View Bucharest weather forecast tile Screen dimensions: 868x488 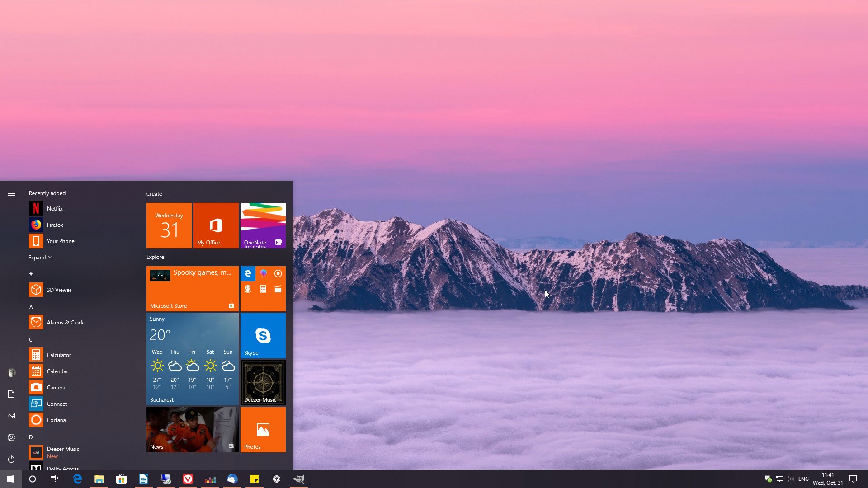[192, 358]
